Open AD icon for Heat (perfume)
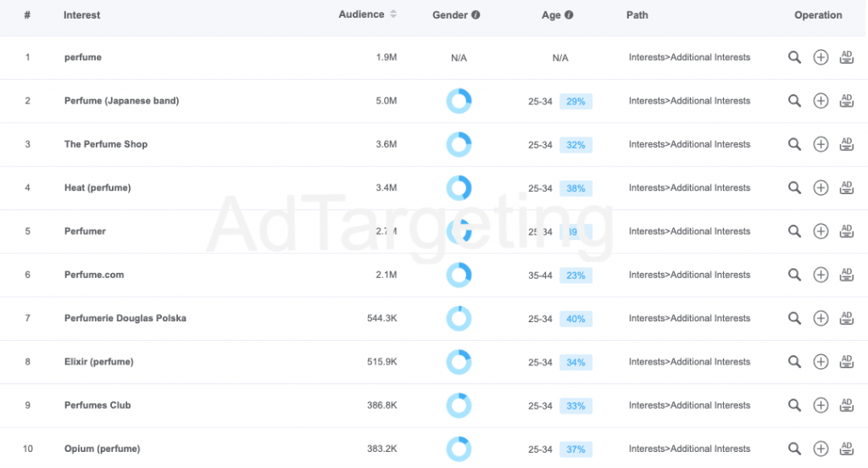The image size is (868, 468). pos(847,187)
